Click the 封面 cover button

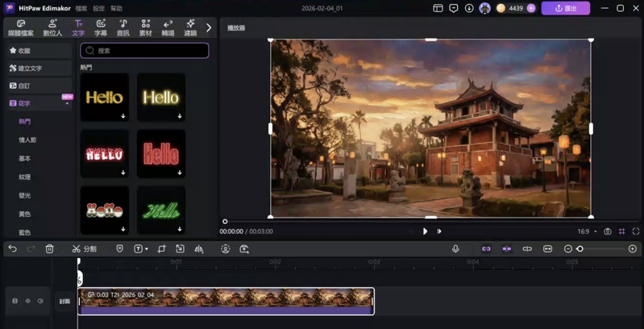pos(64,302)
